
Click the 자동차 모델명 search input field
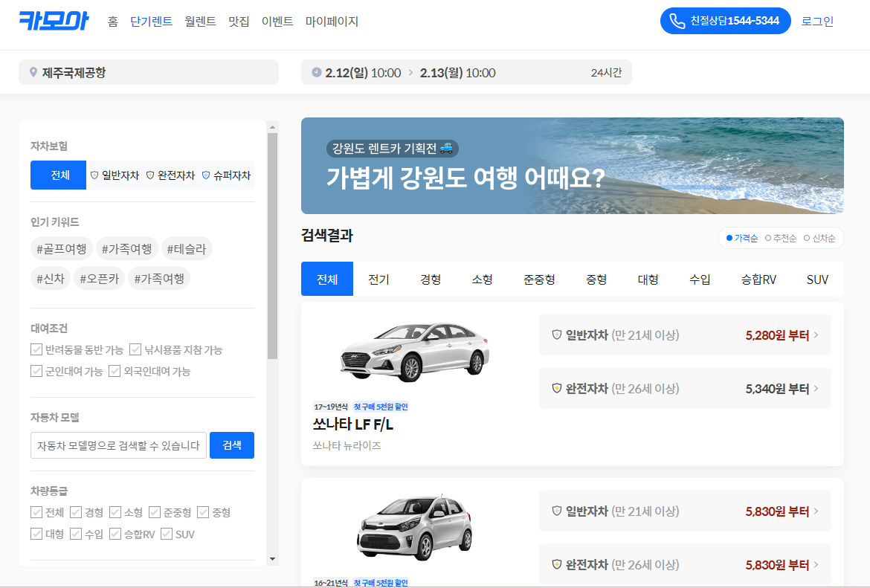point(118,445)
